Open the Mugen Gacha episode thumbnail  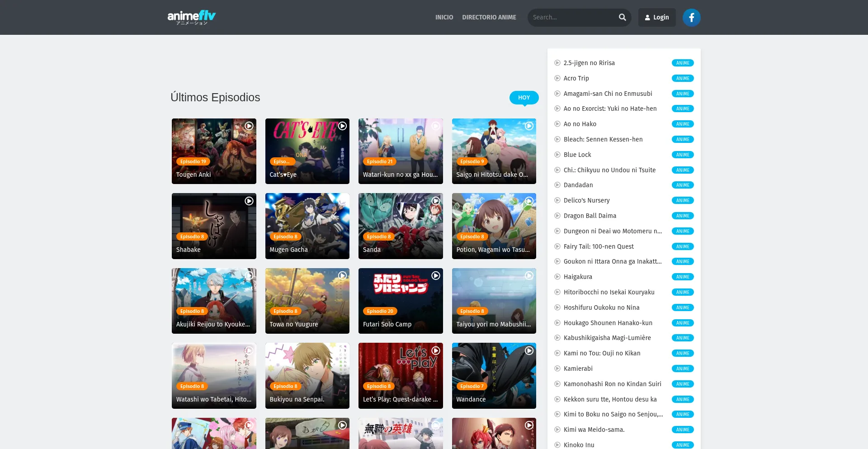pos(307,226)
